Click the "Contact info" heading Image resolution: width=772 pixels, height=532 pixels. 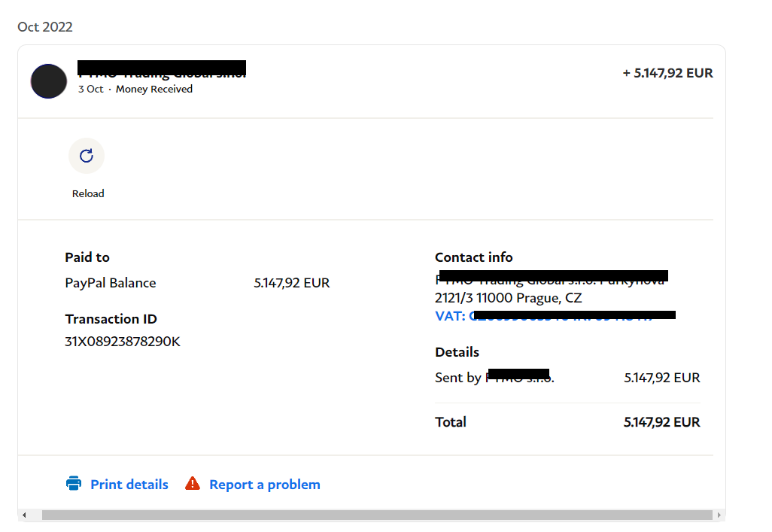(473, 257)
